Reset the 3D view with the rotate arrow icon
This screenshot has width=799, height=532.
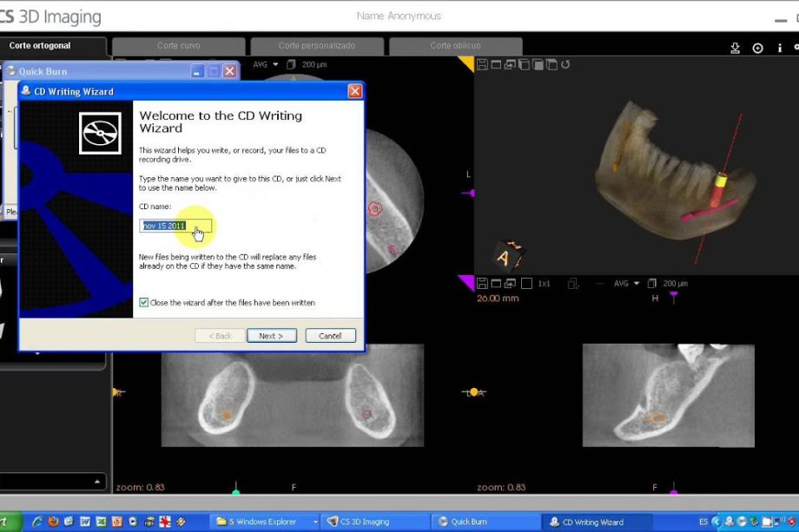[x=565, y=64]
